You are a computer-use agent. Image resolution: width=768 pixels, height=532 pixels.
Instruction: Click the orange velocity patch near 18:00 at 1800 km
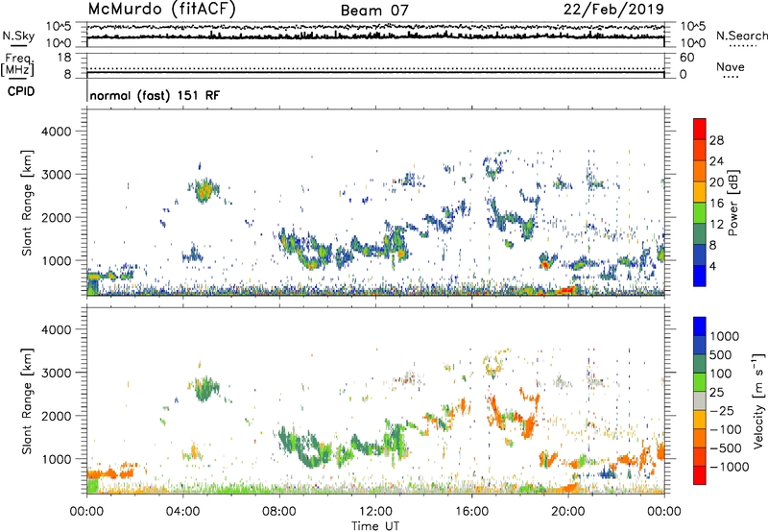[528, 425]
